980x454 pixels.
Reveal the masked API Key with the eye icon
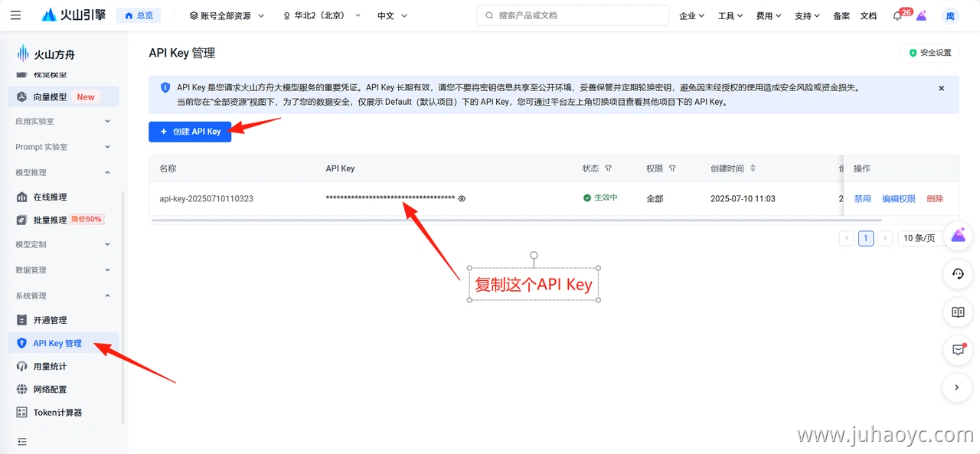point(462,198)
